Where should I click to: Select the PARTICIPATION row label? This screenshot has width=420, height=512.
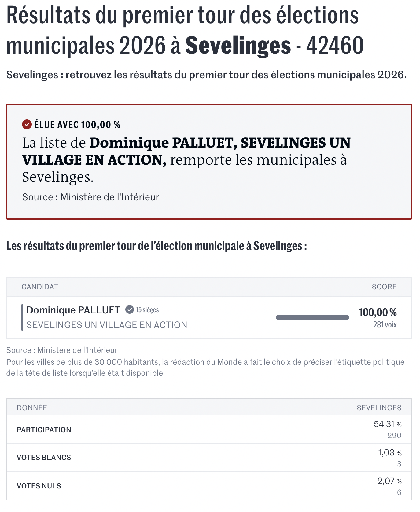(x=44, y=430)
